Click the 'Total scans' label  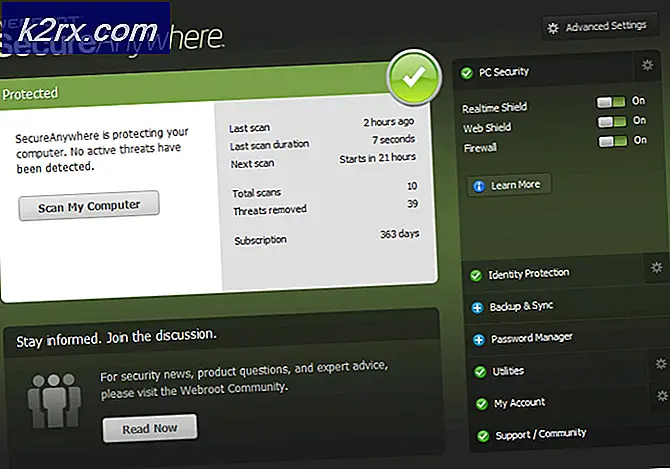pyautogui.click(x=256, y=193)
